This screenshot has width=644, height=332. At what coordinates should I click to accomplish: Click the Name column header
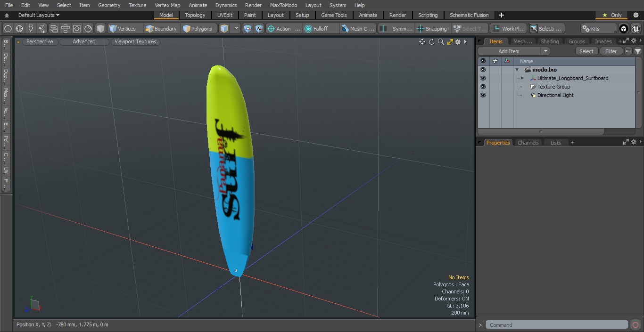tap(527, 61)
